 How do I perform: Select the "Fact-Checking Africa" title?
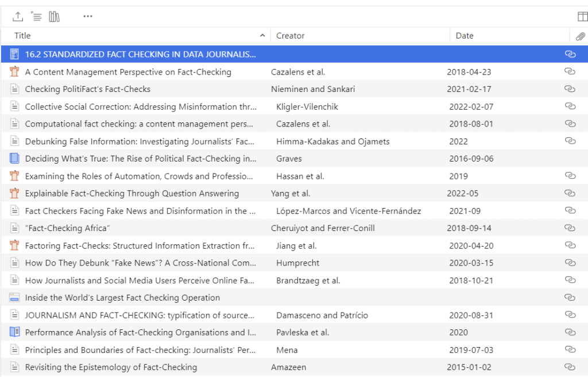(x=68, y=228)
